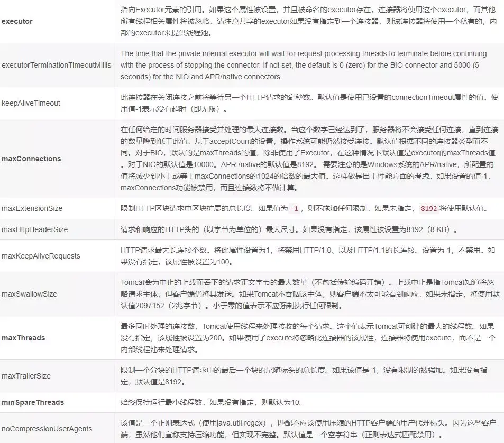Viewport: 504px width, 443px height.
Task: Click the red -1 code value
Action: click(294, 209)
